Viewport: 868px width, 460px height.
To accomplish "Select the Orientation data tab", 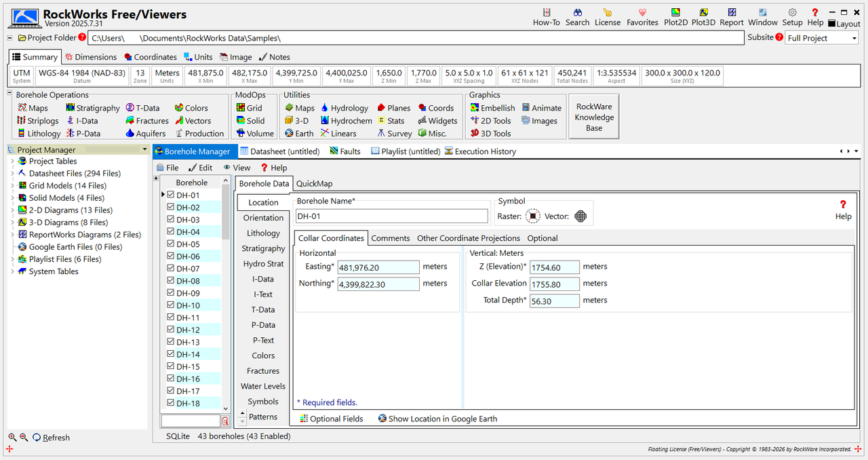I will pyautogui.click(x=263, y=218).
